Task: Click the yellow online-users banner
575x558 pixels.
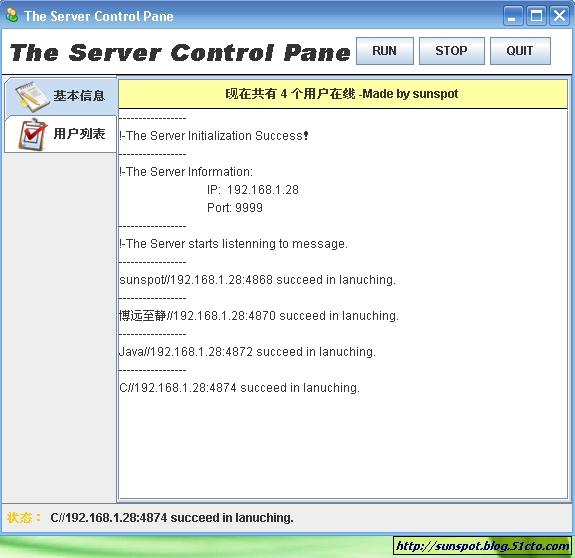Action: point(343,94)
